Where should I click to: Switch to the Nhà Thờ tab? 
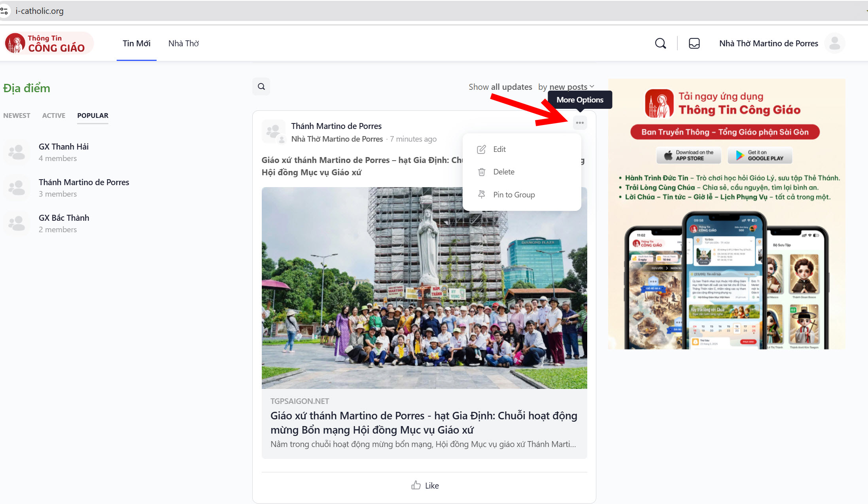coord(183,43)
